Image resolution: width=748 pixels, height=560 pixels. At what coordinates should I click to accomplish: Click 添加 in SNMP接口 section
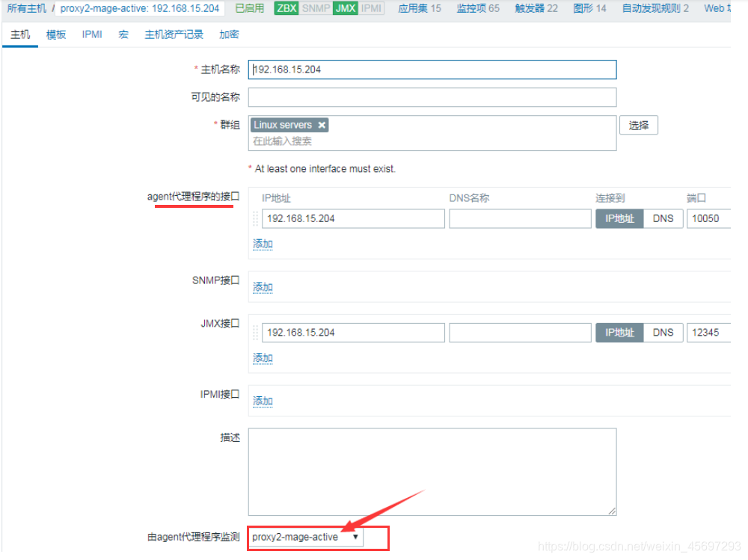[x=263, y=287]
